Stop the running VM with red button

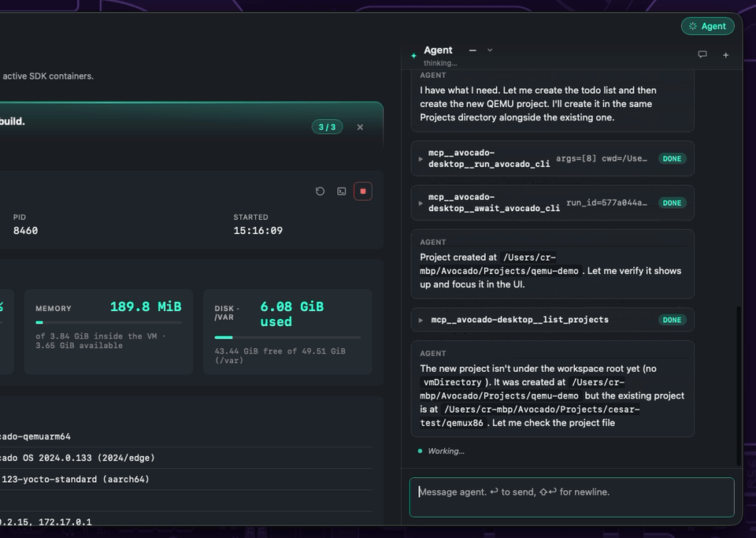click(363, 191)
